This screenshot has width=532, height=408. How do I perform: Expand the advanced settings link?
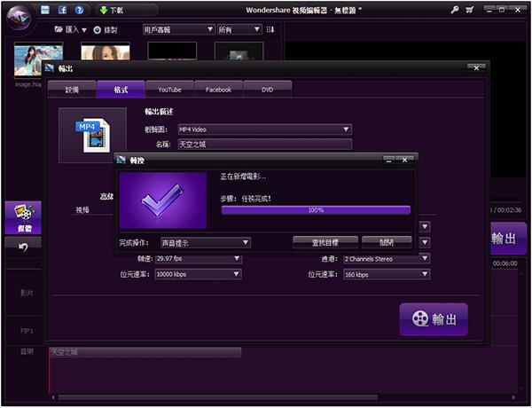pyautogui.click(x=106, y=196)
